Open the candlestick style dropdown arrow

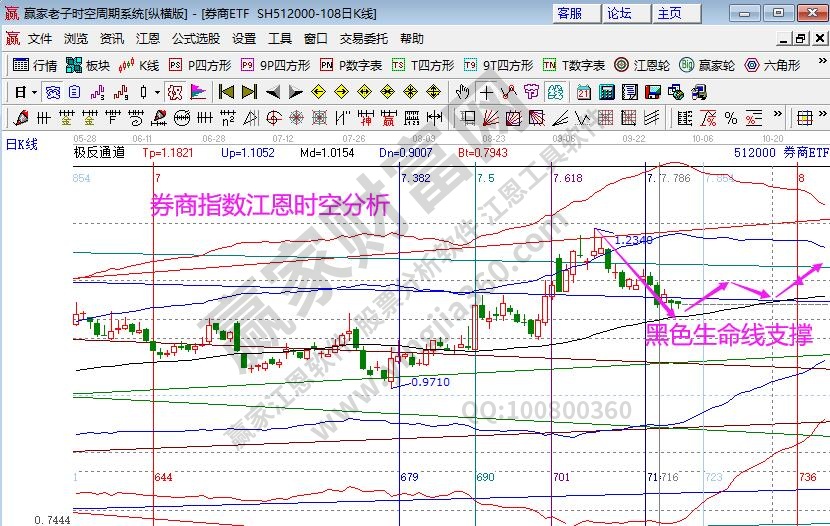tap(157, 92)
